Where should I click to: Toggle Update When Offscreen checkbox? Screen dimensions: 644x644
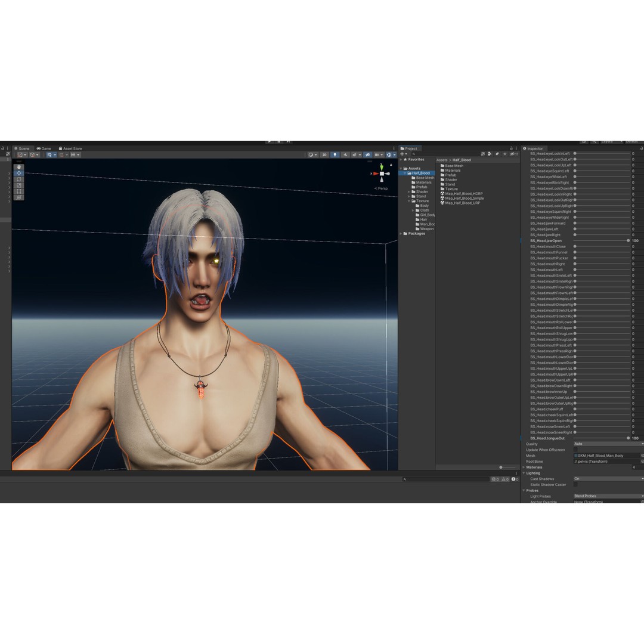tap(575, 450)
